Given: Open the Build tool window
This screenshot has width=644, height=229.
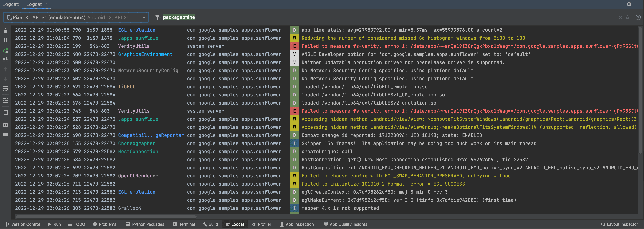Looking at the screenshot, I should click(x=210, y=224).
